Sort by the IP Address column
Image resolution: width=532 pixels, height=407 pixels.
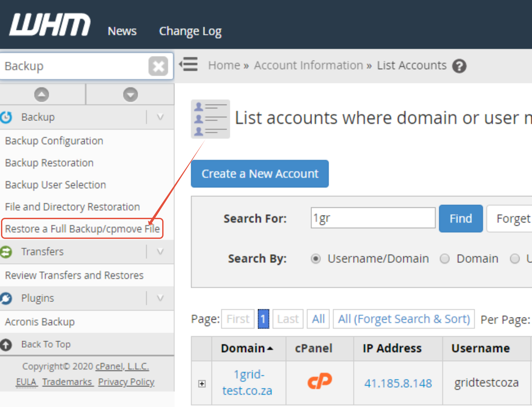(392, 348)
